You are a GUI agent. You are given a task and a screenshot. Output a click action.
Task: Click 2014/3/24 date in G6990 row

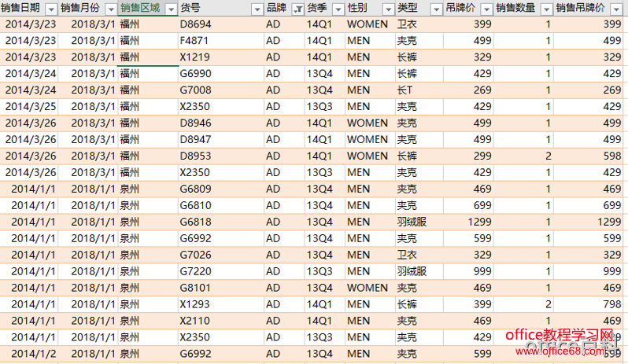31,74
